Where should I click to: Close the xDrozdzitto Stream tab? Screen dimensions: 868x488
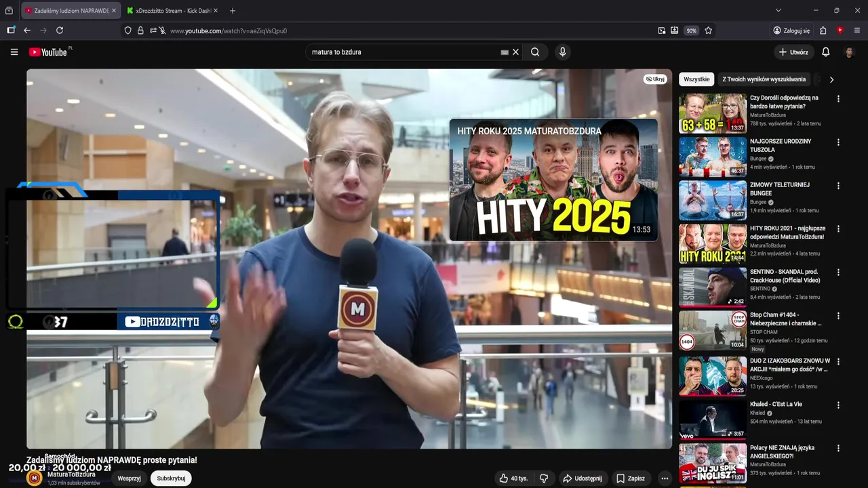point(216,11)
